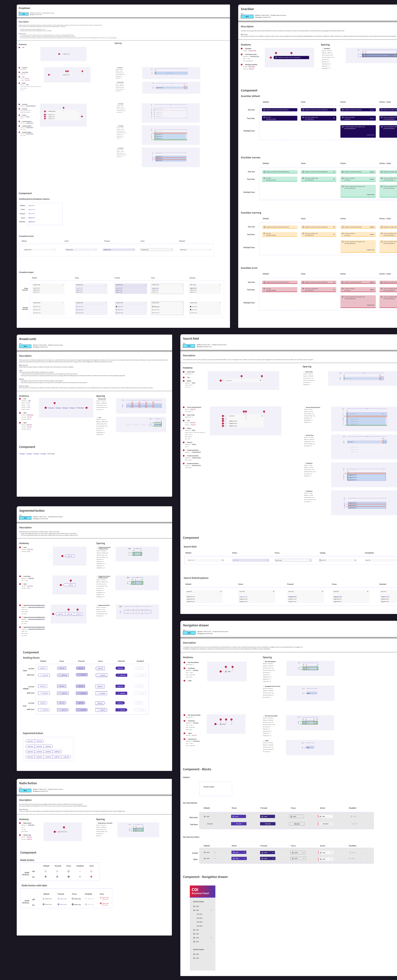
Task: Click Focus Sub Label in Nav item/default
Action: (297, 824)
